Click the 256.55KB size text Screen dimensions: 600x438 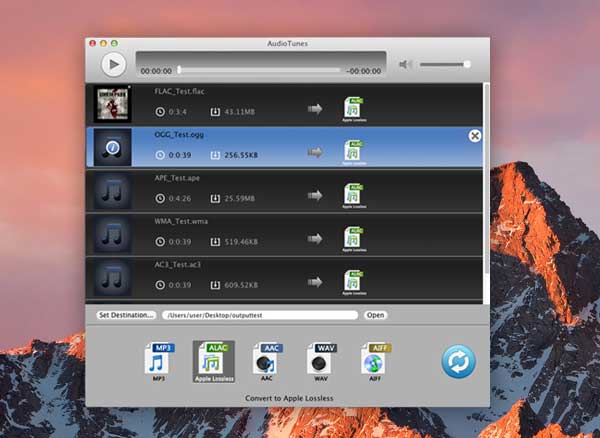pos(241,155)
